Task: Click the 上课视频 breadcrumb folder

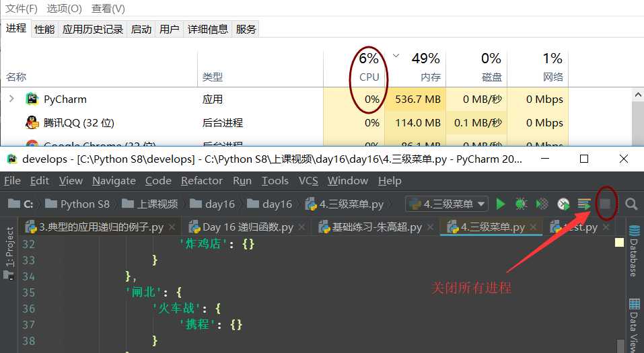Action: tap(150, 204)
